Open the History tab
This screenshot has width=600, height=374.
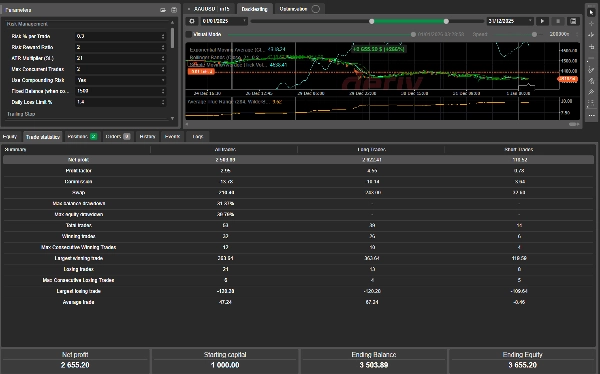pyautogui.click(x=147, y=137)
